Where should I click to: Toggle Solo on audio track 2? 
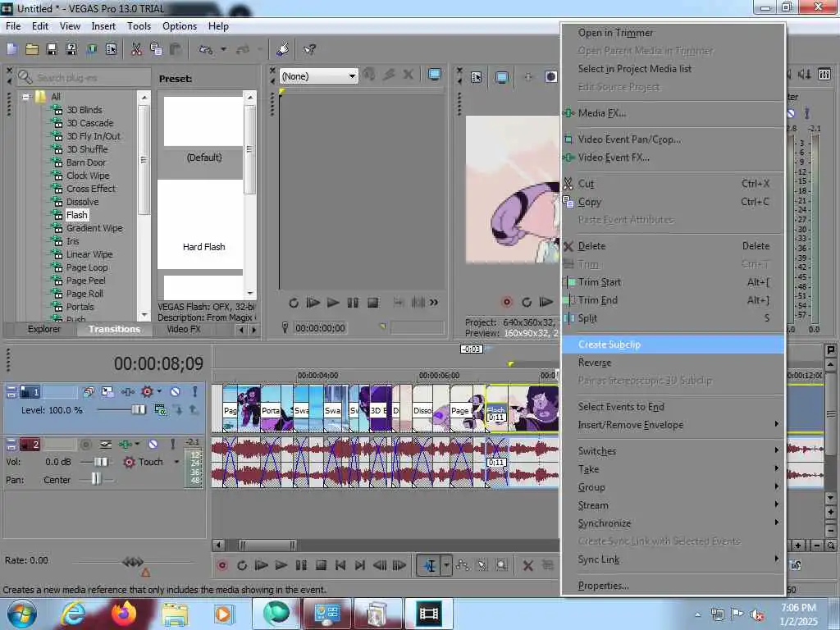[172, 444]
